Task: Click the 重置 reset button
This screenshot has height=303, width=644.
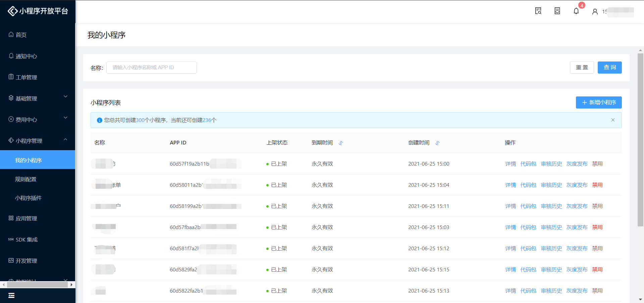Action: coord(582,68)
